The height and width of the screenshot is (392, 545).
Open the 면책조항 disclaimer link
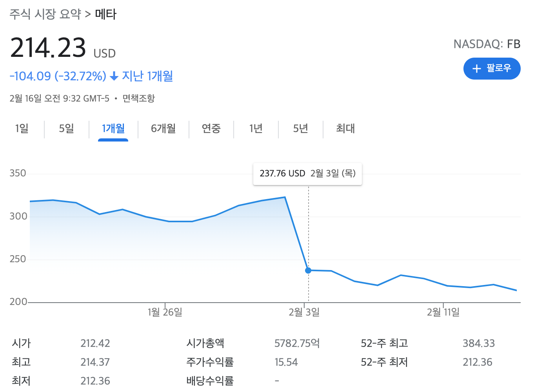[x=138, y=98]
